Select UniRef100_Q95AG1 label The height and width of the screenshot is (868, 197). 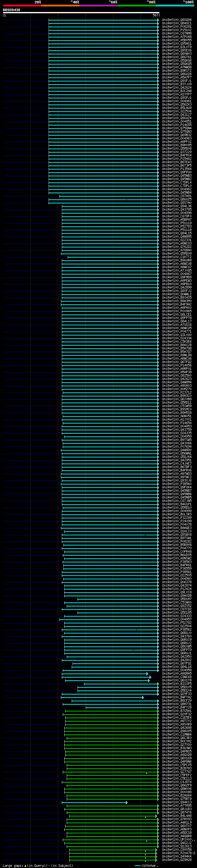point(176,43)
